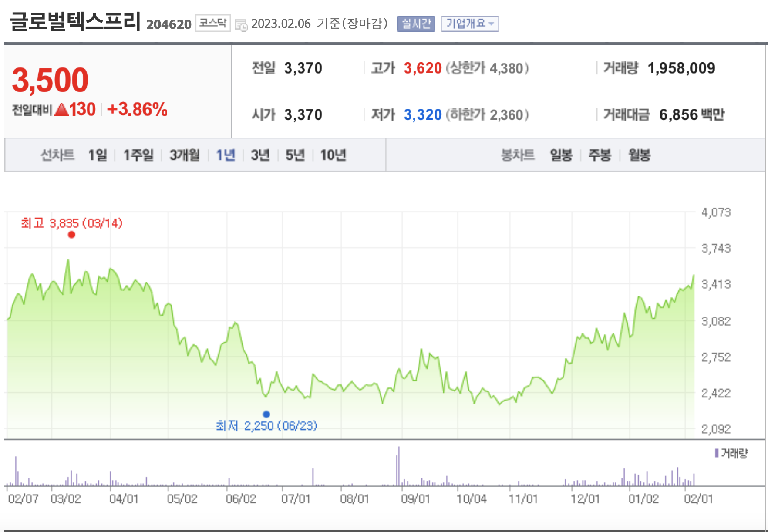Click the 2023.02.06 기준(장마감) date text
768x532 pixels.
click(320, 24)
